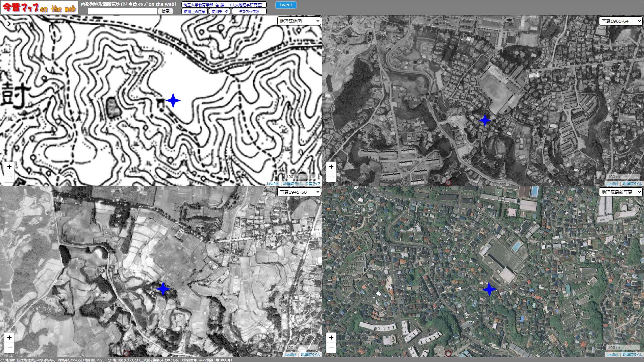Click the 今昔マップ on the web logo

tap(39, 8)
